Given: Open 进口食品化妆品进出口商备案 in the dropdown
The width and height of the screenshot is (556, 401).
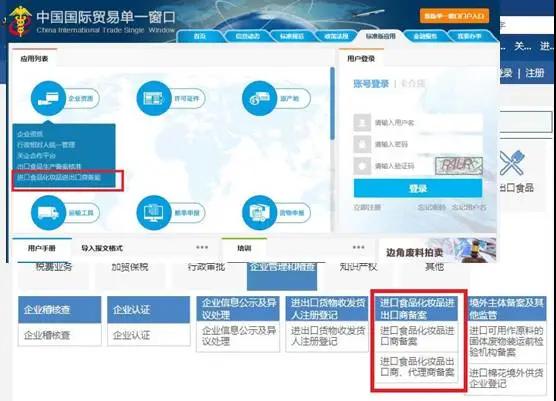Looking at the screenshot, I should point(59,177).
